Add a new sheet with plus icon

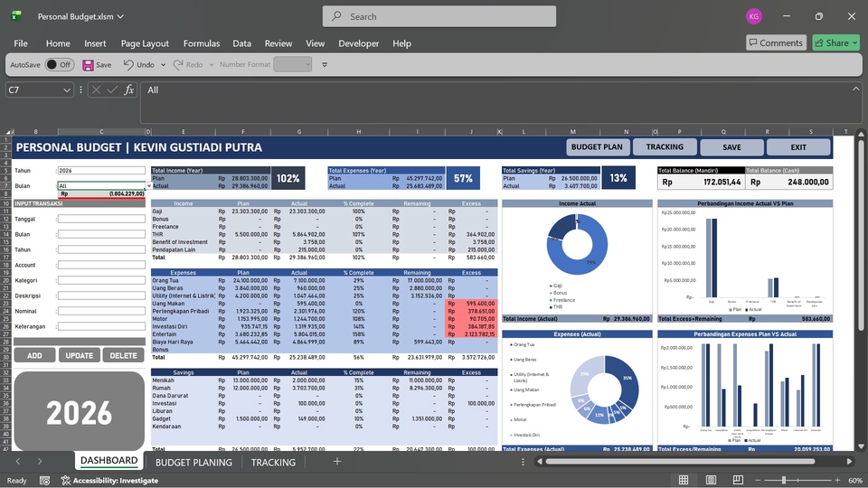(336, 462)
